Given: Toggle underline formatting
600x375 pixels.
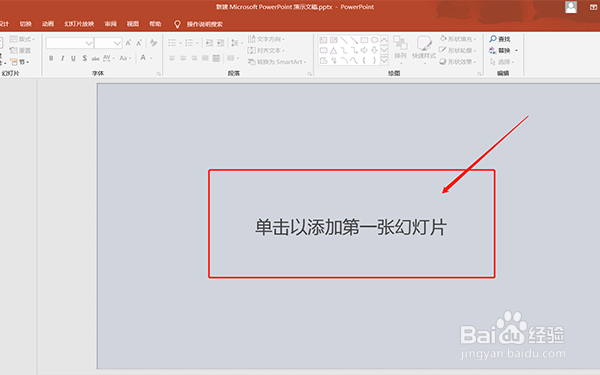Looking at the screenshot, I should coord(73,58).
